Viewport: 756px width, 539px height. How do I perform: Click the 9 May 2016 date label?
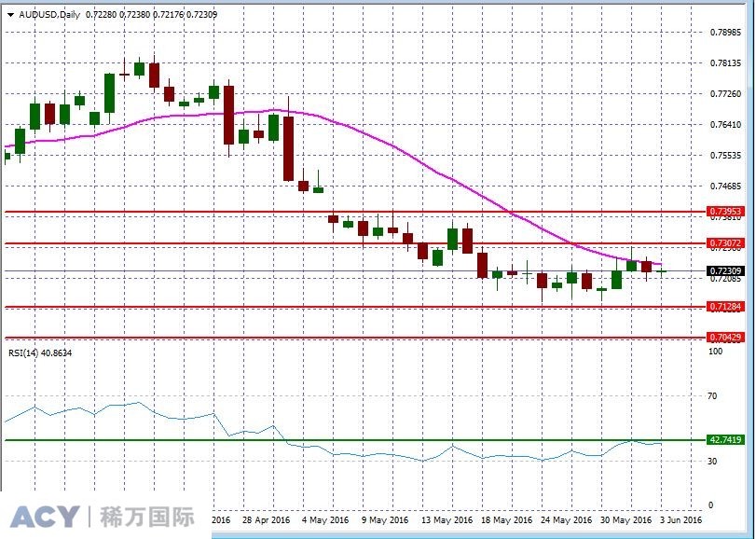click(x=384, y=520)
